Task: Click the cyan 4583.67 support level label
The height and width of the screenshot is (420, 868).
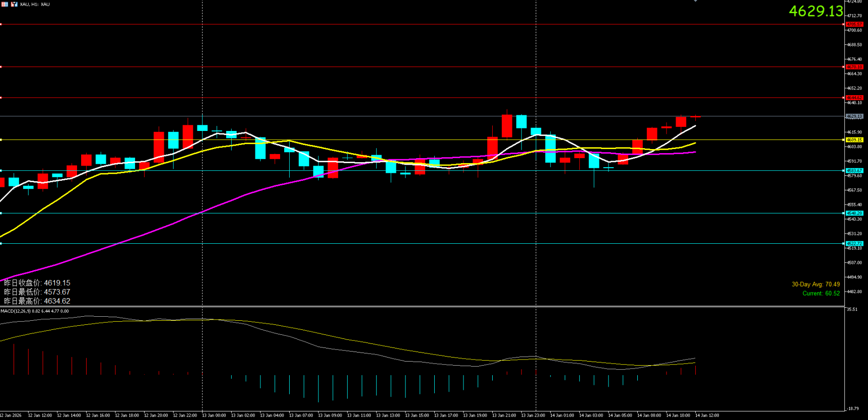Action: click(x=854, y=171)
